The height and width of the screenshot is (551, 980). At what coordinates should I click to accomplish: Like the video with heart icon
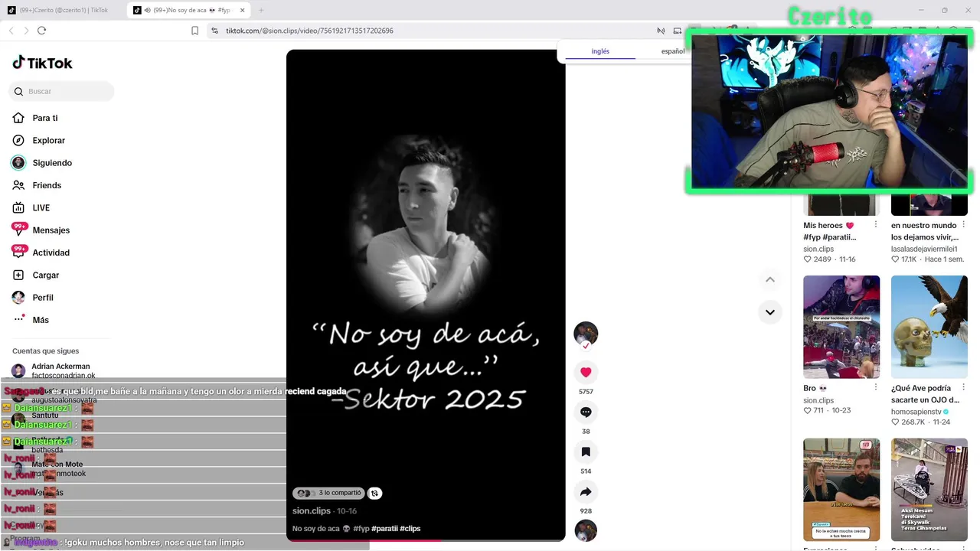coord(586,372)
